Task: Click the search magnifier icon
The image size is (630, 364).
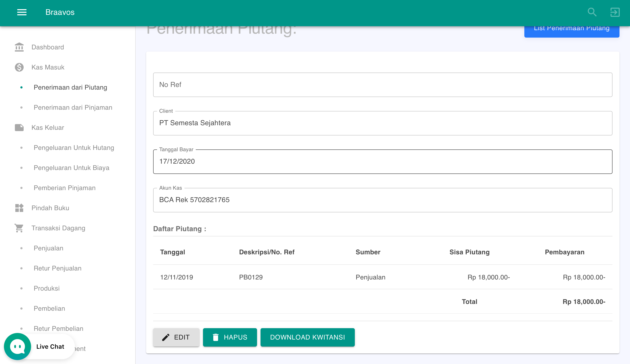Action: tap(592, 12)
